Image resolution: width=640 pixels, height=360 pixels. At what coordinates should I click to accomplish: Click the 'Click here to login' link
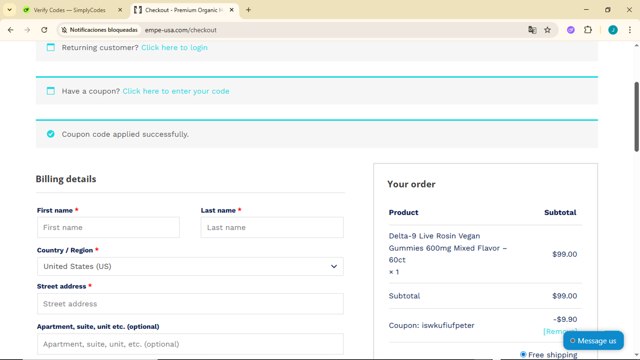tap(174, 47)
